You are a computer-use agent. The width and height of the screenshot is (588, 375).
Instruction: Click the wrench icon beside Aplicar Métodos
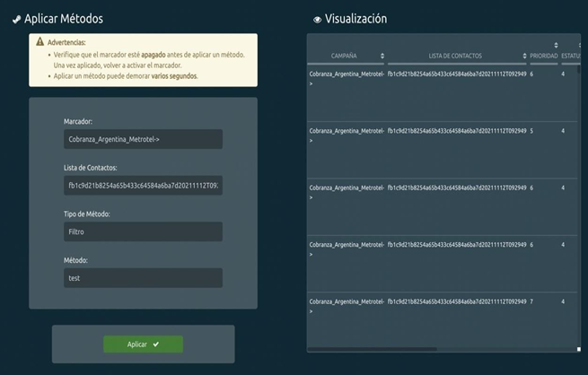[x=16, y=19]
